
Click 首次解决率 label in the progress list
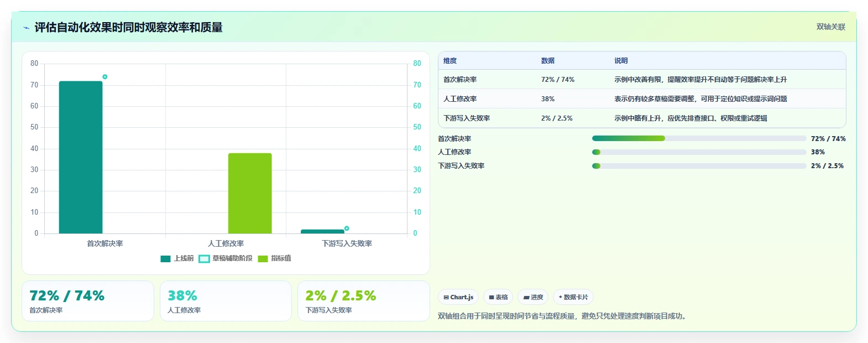coord(454,139)
